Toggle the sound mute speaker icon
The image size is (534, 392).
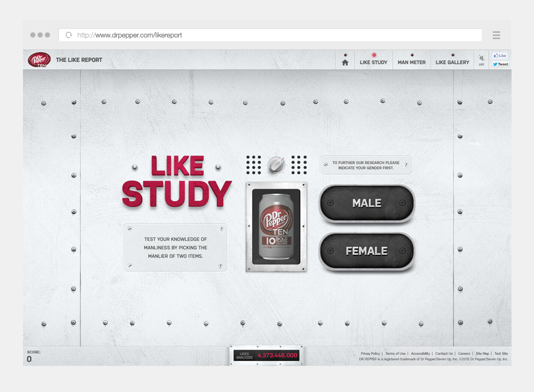(481, 59)
